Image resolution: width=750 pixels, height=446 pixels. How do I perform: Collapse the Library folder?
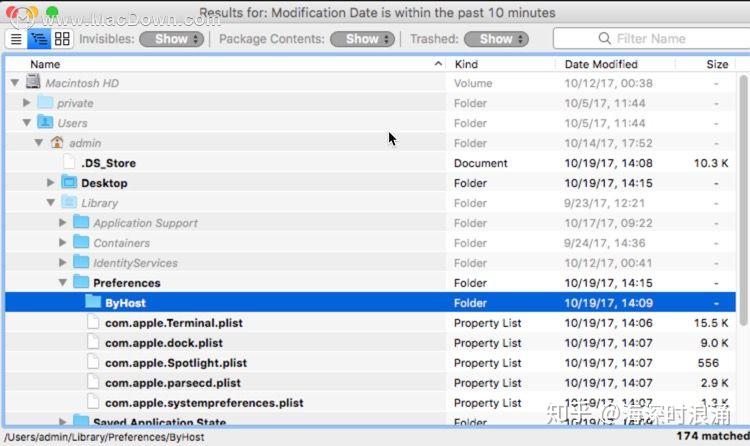point(51,202)
